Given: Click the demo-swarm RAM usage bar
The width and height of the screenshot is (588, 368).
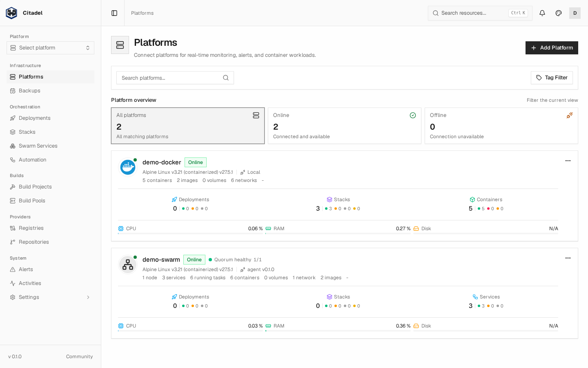Looking at the screenshot, I should click(x=338, y=331).
